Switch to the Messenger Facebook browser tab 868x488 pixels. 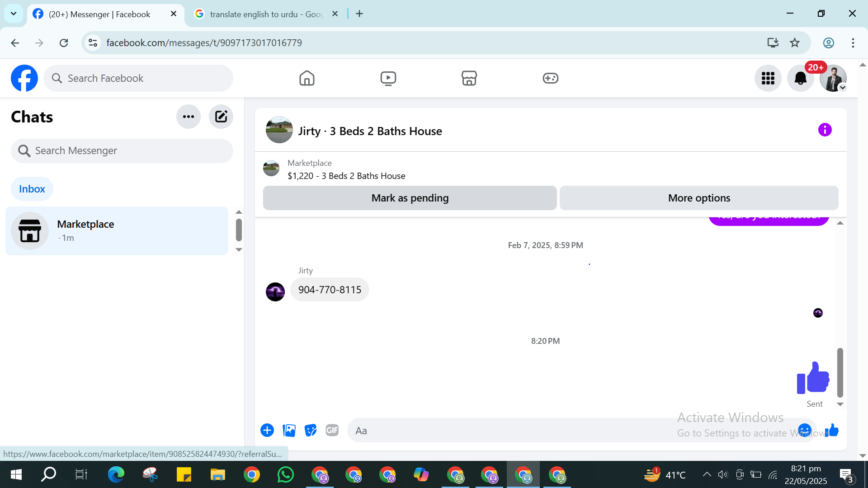(99, 14)
